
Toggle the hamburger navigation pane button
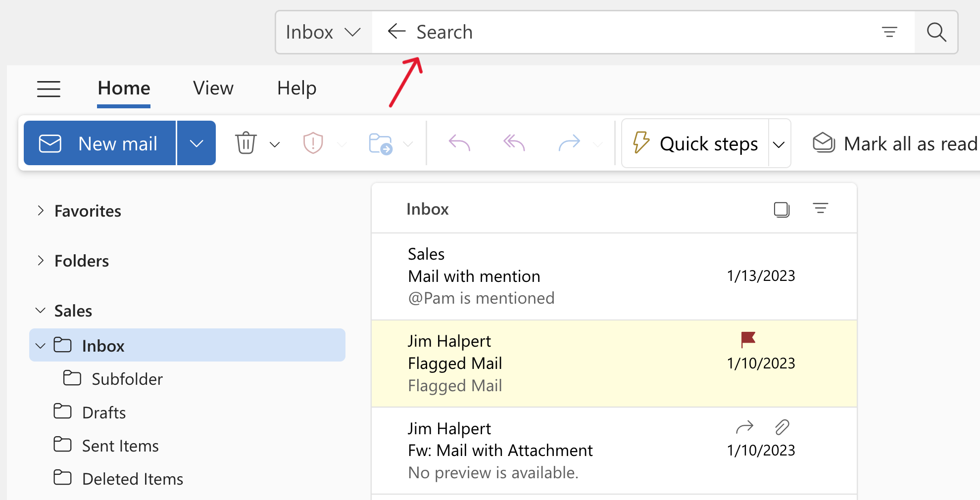click(x=49, y=89)
